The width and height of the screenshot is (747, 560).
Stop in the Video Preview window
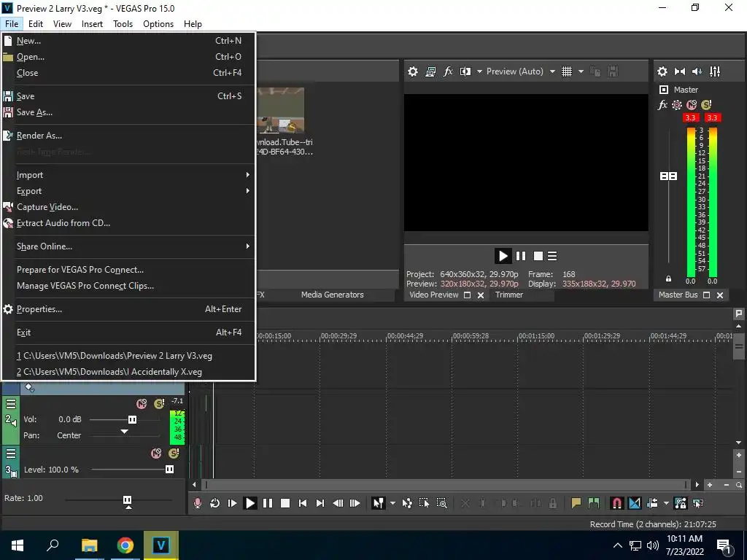point(538,256)
